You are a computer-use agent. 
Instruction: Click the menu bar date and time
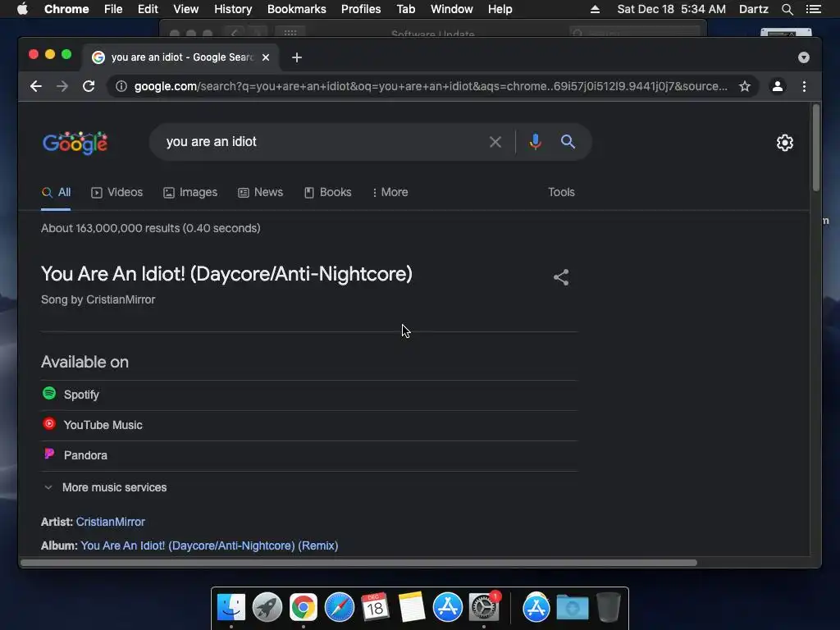click(x=671, y=9)
